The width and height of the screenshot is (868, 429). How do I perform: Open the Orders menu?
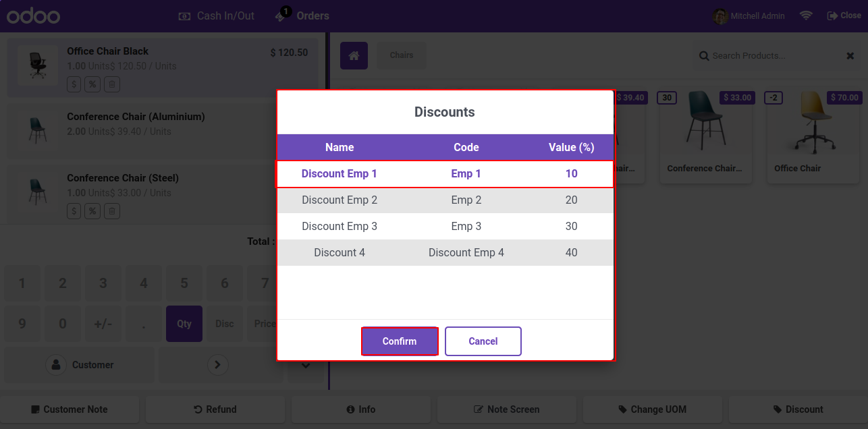(303, 16)
